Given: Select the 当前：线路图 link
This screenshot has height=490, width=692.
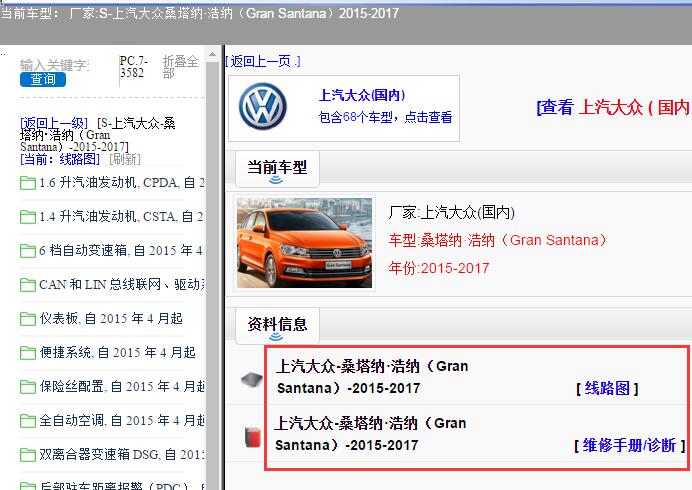Looking at the screenshot, I should pos(60,159).
